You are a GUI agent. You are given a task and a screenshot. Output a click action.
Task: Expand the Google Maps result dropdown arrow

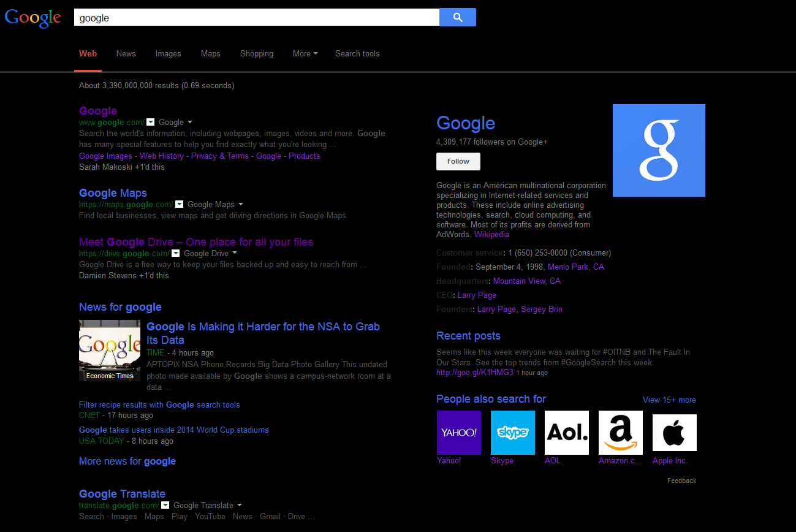(x=241, y=204)
